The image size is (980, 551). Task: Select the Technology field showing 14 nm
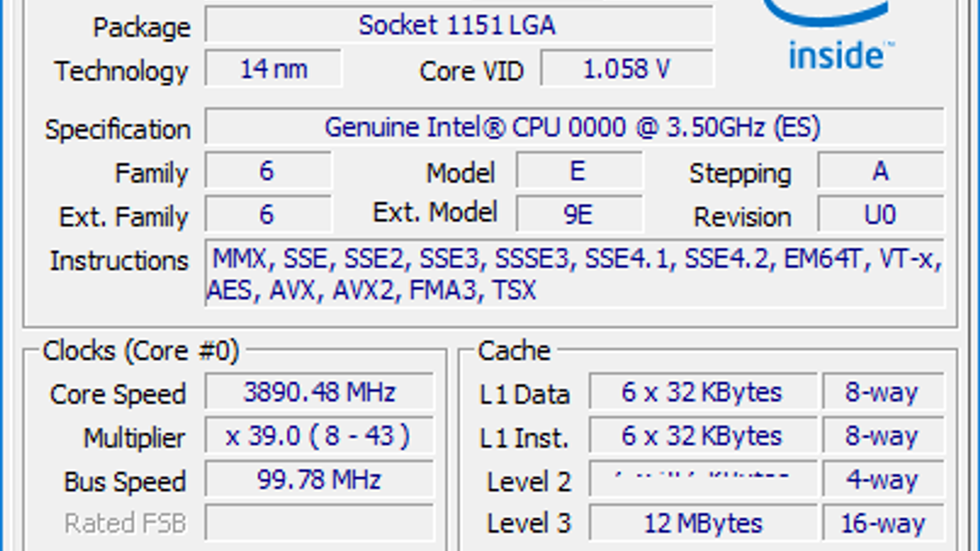273,69
